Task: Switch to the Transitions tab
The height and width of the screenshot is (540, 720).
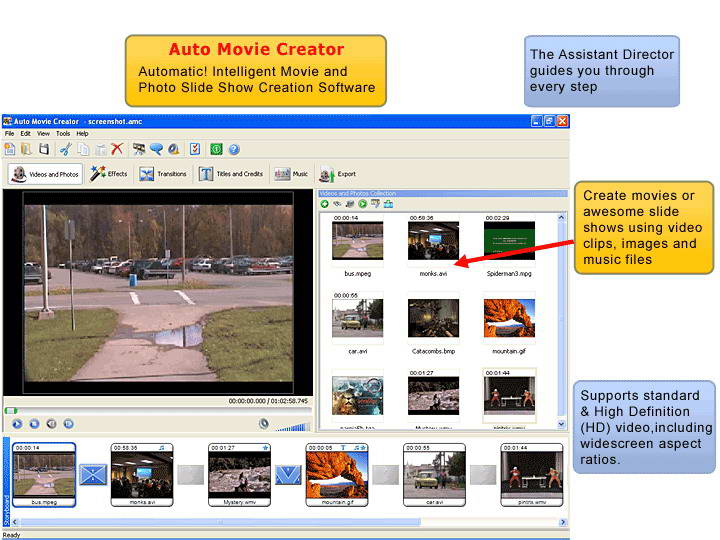Action: tap(163, 174)
